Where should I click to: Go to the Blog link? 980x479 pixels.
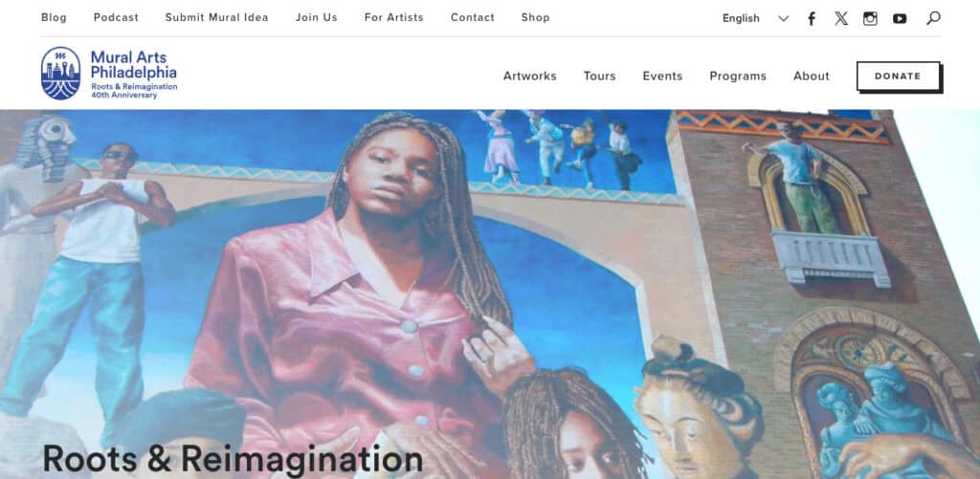click(x=54, y=17)
